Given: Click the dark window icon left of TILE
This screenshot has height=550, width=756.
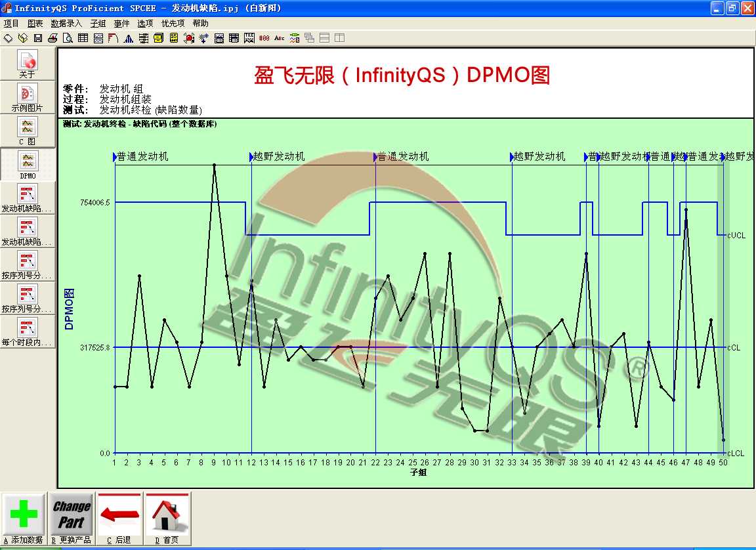Looking at the screenshot, I should coord(234,38).
